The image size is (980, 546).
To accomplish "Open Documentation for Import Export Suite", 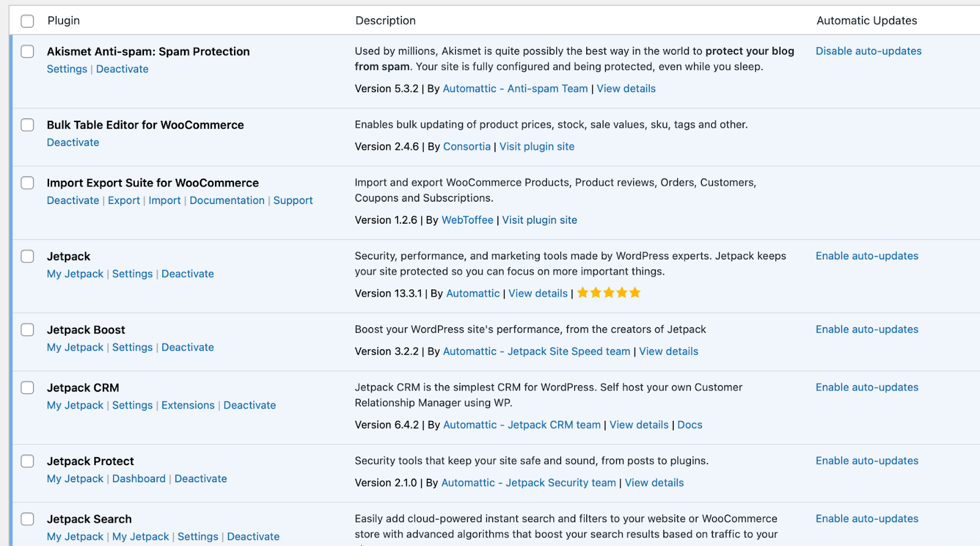I will [227, 201].
